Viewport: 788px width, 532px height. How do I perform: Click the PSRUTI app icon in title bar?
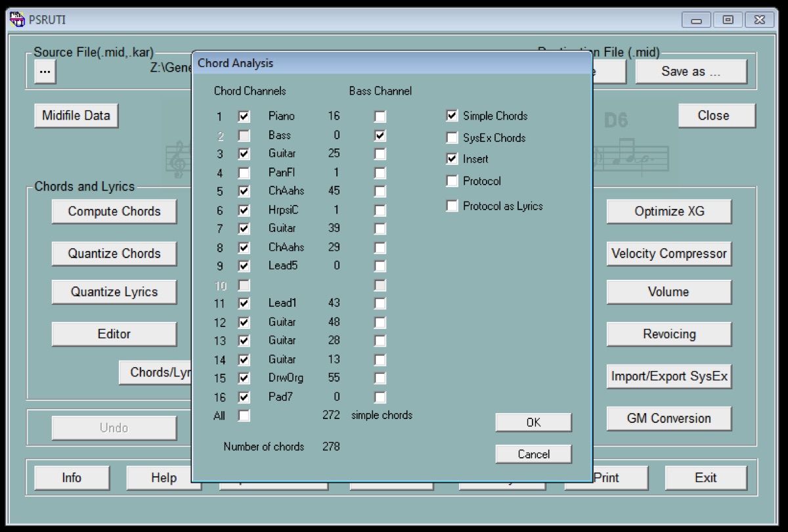[18, 19]
